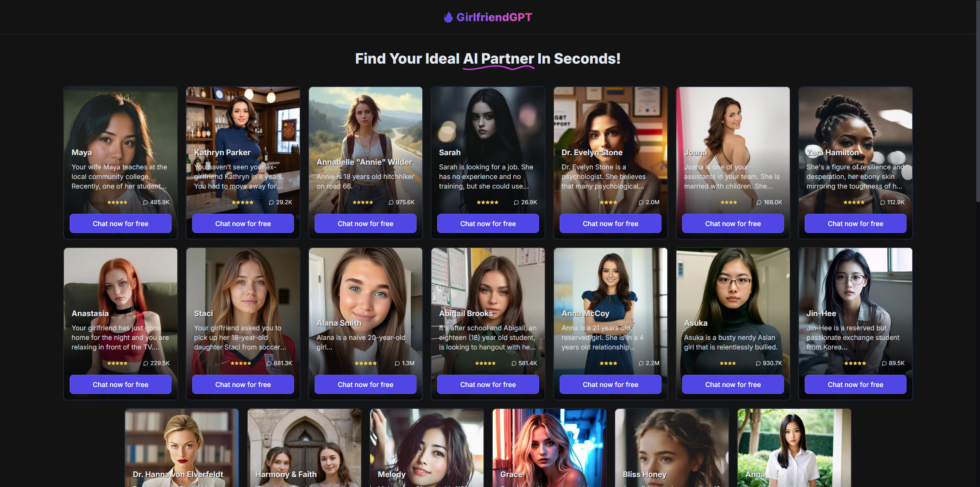The image size is (980, 487).
Task: Click Chat now for free under Joana
Action: pyautogui.click(x=733, y=223)
